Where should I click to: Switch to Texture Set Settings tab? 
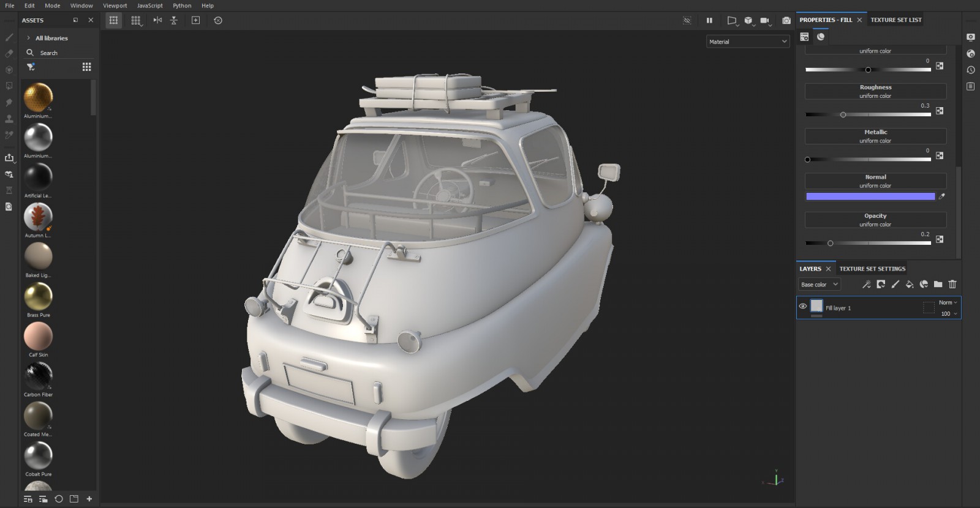click(x=872, y=269)
